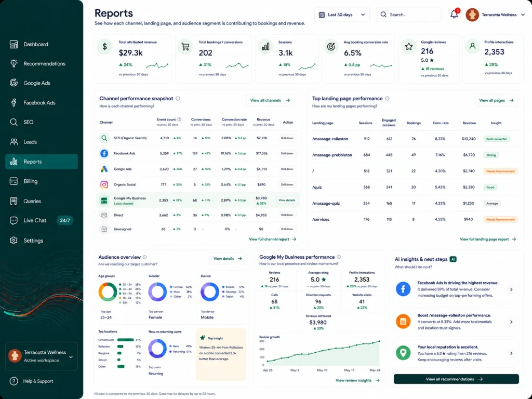Click View all recommendations button
Viewport: 532px width, 399px height.
456,379
